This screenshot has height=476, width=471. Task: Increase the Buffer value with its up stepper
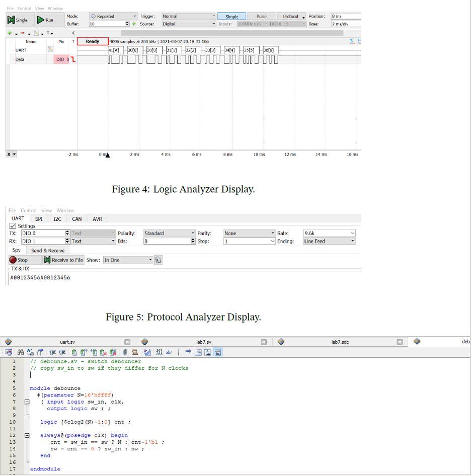[126, 21]
